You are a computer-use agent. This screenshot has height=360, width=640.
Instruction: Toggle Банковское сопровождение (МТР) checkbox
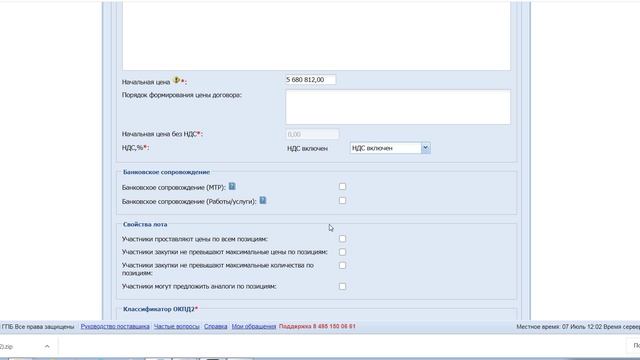(342, 187)
